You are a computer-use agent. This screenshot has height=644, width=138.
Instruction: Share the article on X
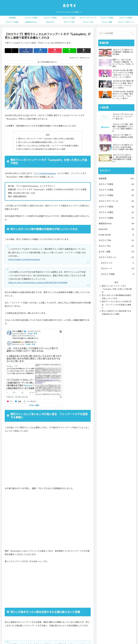click(11, 50)
